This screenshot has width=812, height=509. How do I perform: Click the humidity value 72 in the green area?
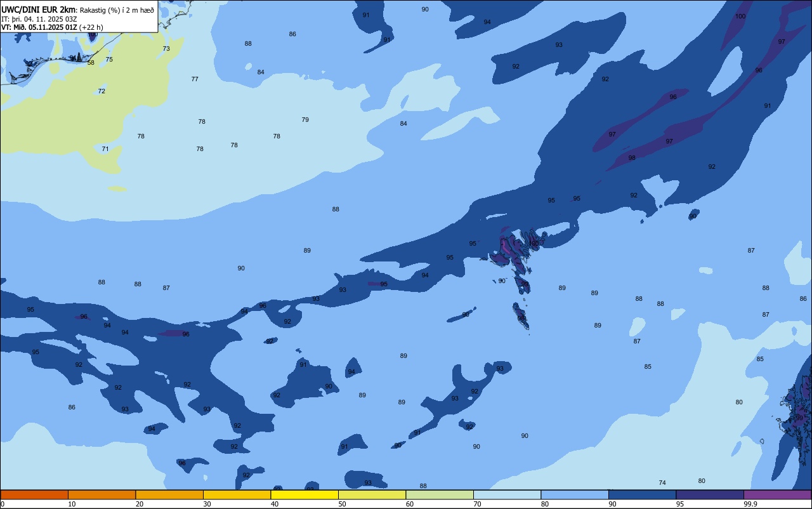pyautogui.click(x=101, y=91)
